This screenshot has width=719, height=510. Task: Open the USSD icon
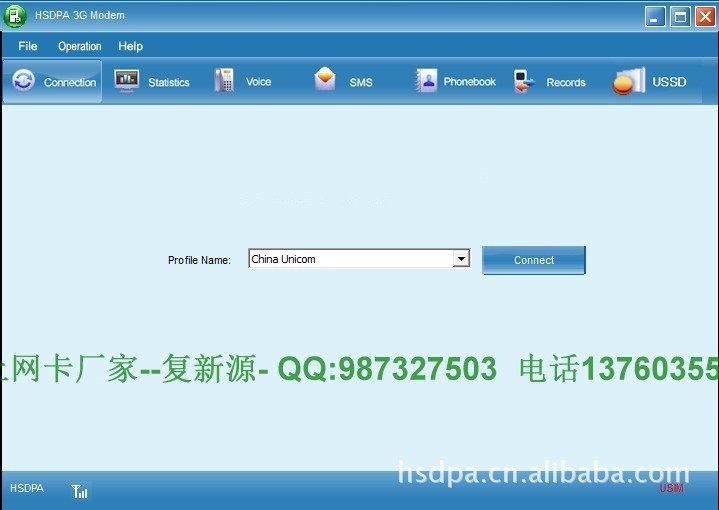[629, 81]
